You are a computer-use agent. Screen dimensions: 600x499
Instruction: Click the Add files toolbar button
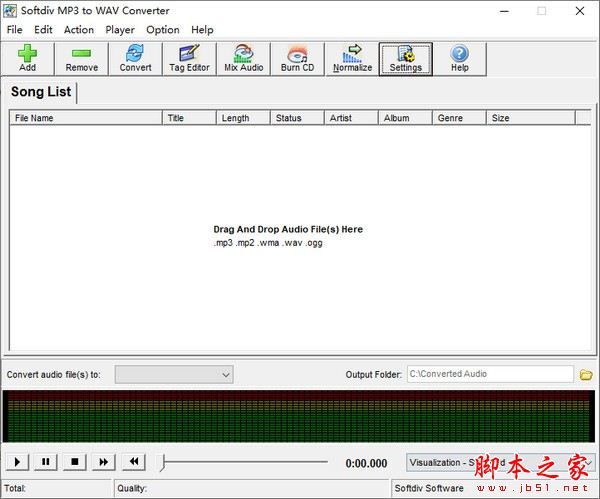point(28,59)
